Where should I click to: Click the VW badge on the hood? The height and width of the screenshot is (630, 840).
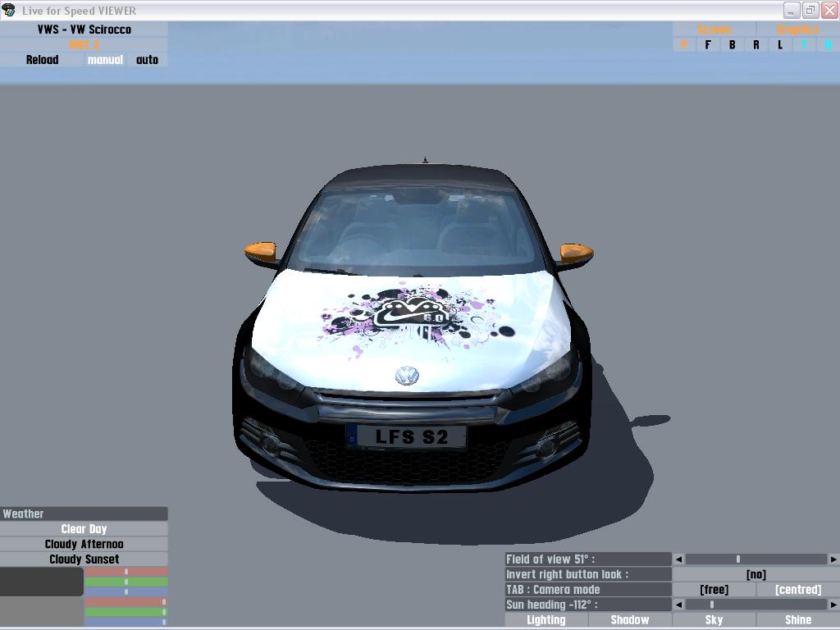[x=407, y=376]
